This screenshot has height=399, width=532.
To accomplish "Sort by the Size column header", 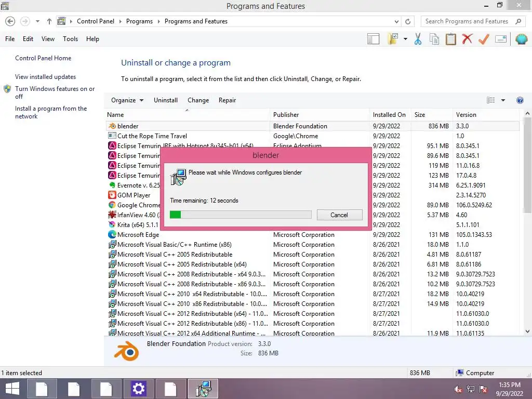I will [x=432, y=115].
